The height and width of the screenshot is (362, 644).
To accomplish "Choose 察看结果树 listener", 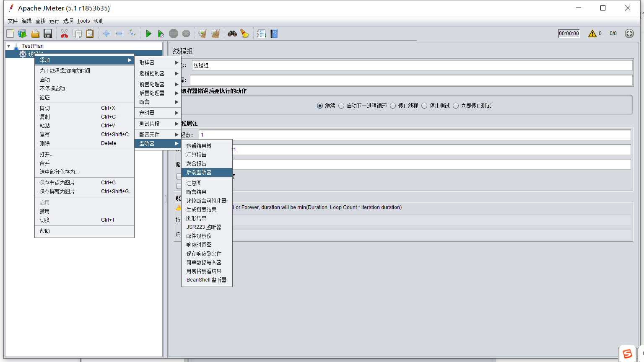I will (x=207, y=146).
